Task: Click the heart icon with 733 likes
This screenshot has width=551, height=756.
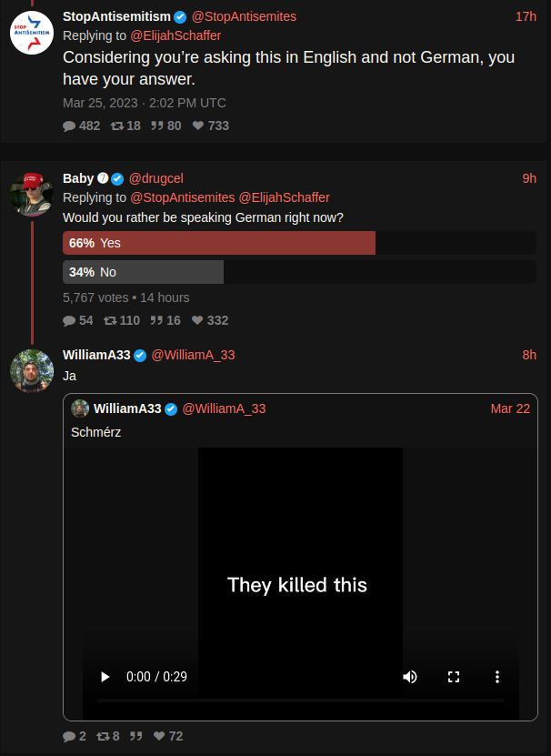Action: [x=198, y=126]
